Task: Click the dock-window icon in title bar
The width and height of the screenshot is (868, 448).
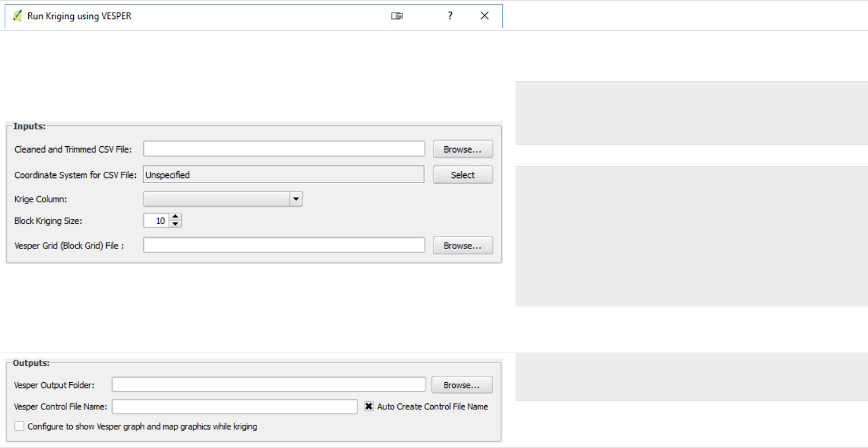Action: pos(397,16)
